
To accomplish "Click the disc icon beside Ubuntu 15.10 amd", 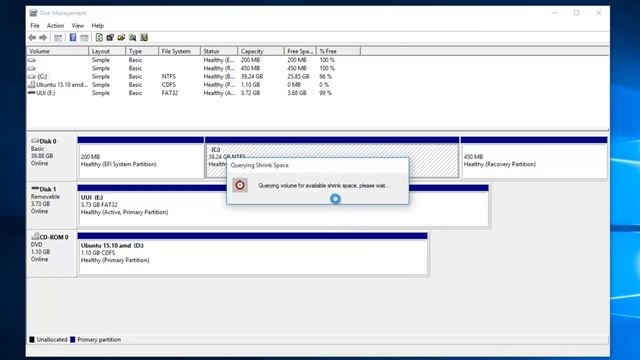I will point(31,84).
